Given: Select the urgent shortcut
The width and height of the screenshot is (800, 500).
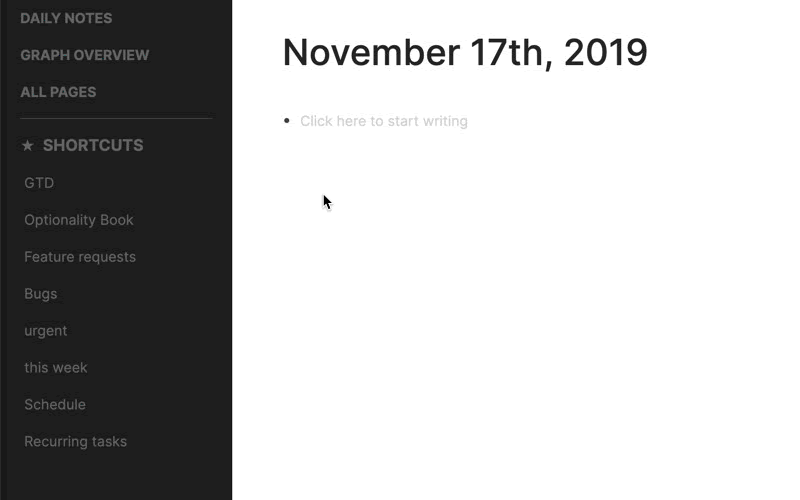Looking at the screenshot, I should tap(46, 331).
